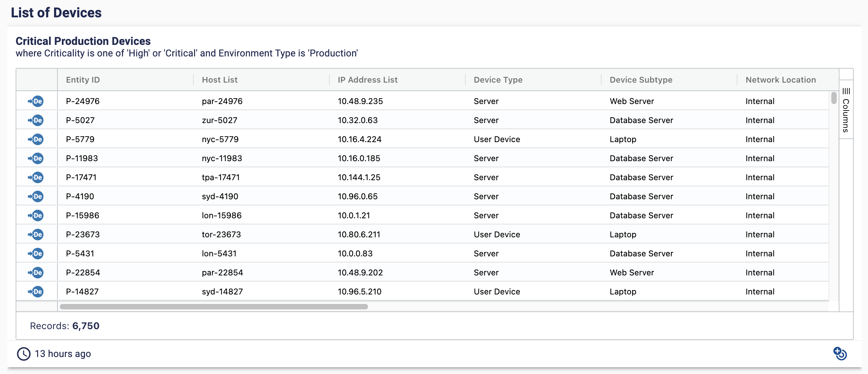
Task: Click the Records count 6,750
Action: pos(86,326)
